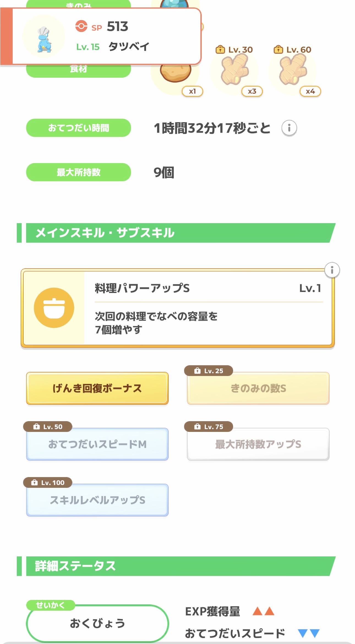Select the locked 最大所持数アップS sub skill
The height and width of the screenshot is (644, 355).
pyautogui.click(x=258, y=444)
